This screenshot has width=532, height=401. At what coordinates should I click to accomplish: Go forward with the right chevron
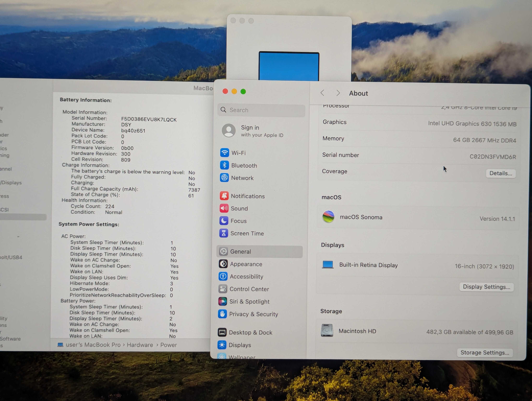338,93
